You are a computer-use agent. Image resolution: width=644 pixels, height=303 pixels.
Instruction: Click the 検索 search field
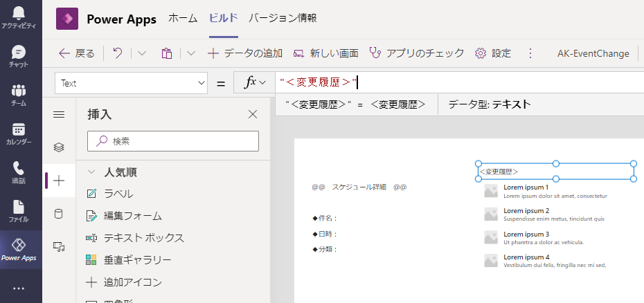tap(173, 141)
